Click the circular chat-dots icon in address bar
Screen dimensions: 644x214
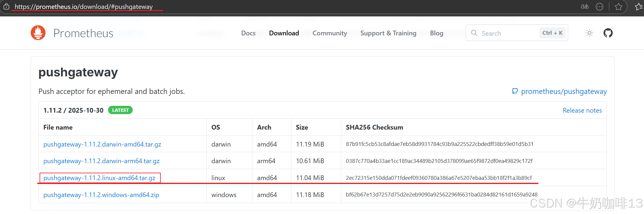[599, 7]
